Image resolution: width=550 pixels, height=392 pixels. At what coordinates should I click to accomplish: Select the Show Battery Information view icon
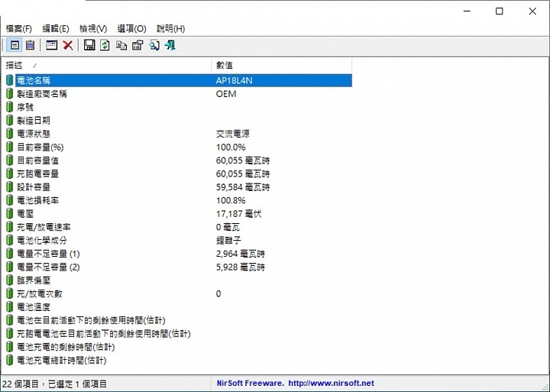click(15, 45)
